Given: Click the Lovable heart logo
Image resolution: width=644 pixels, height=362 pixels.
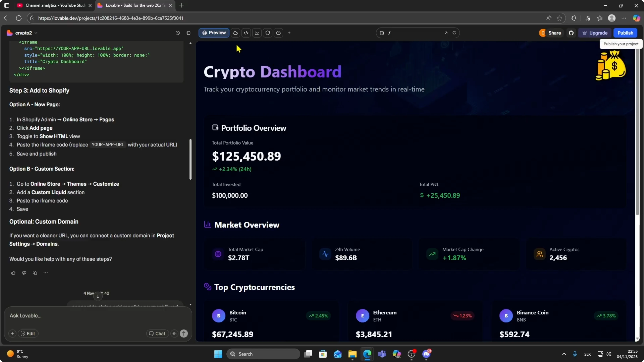Looking at the screenshot, I should (x=10, y=33).
